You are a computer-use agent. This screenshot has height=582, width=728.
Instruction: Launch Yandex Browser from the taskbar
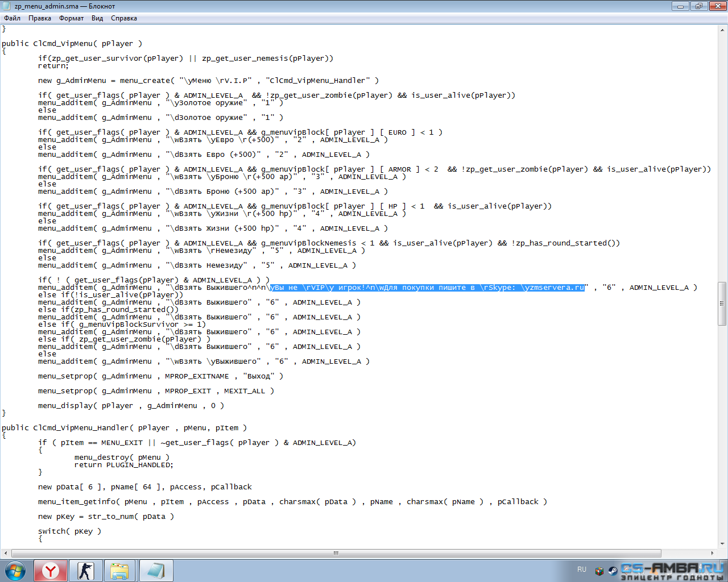51,571
